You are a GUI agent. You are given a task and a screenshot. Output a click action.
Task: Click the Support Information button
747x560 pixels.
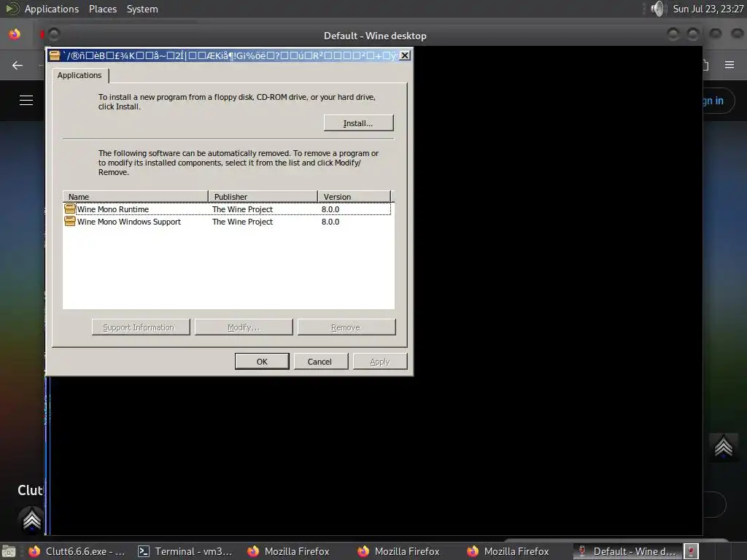point(141,327)
